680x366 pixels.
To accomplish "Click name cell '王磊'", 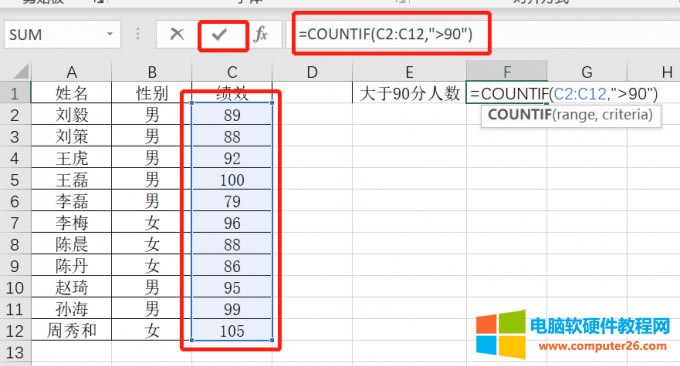I will (x=72, y=180).
